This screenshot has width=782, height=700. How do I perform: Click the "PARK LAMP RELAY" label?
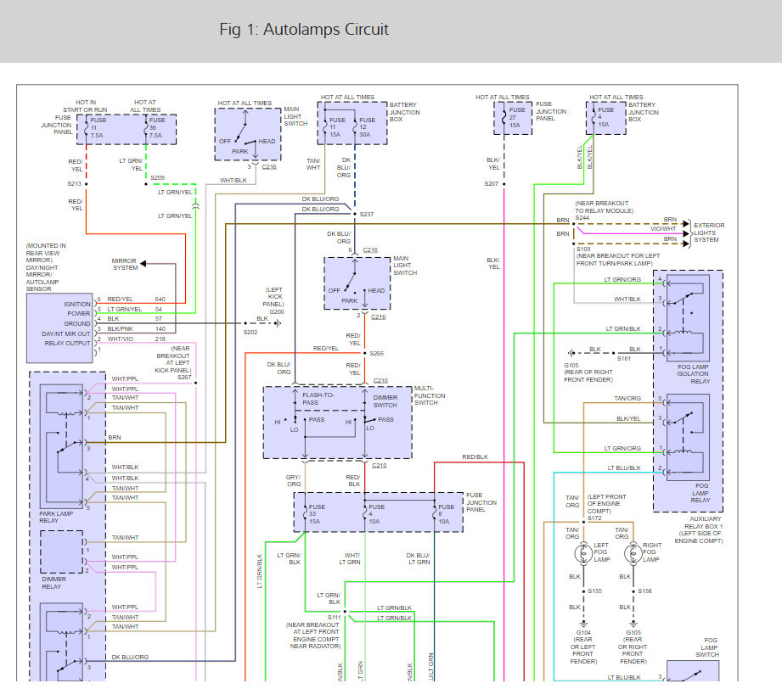[x=56, y=518]
